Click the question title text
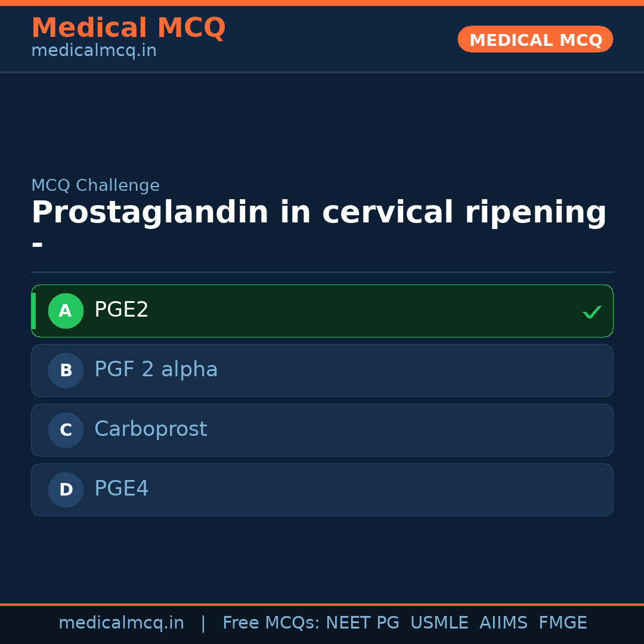The width and height of the screenshot is (644, 644). pos(318,212)
